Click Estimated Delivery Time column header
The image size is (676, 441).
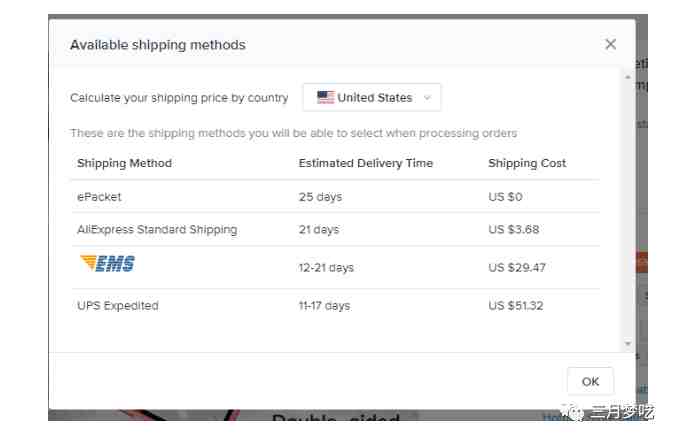coord(366,163)
